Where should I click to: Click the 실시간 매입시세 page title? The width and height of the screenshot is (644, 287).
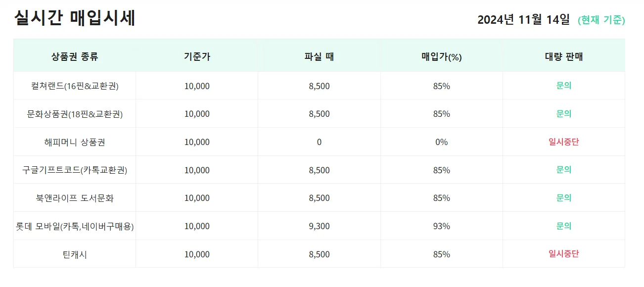75,19
